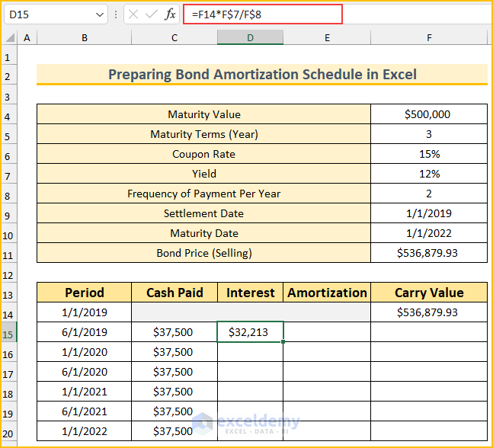Select the title cell Preparing Bond Amortization Schedule

[262, 75]
